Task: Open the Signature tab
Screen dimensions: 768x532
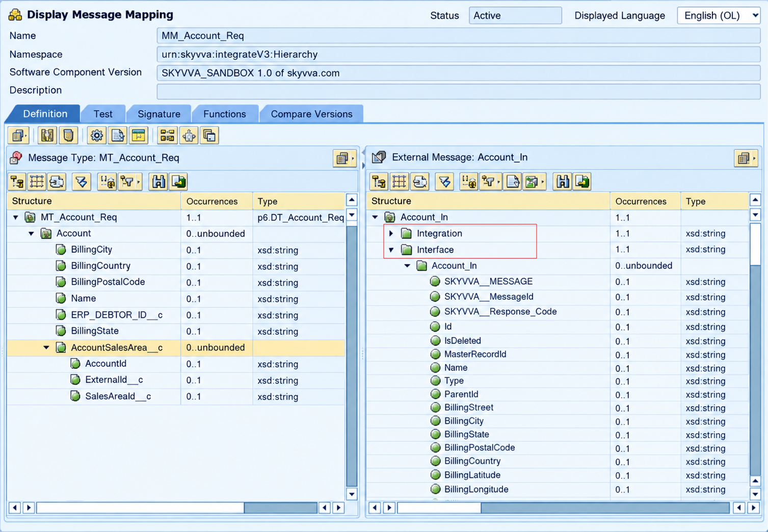Action: tap(159, 114)
